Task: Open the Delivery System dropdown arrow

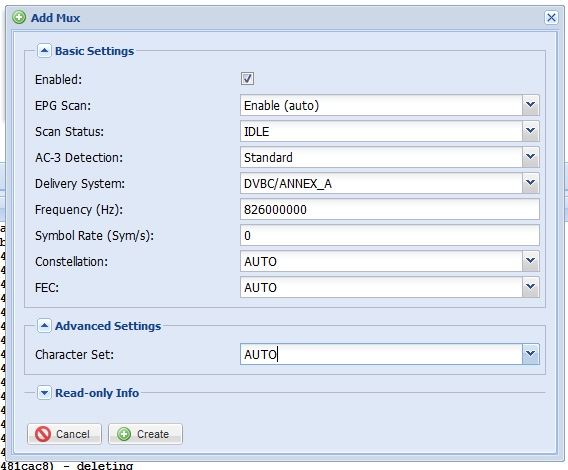Action: tap(531, 183)
